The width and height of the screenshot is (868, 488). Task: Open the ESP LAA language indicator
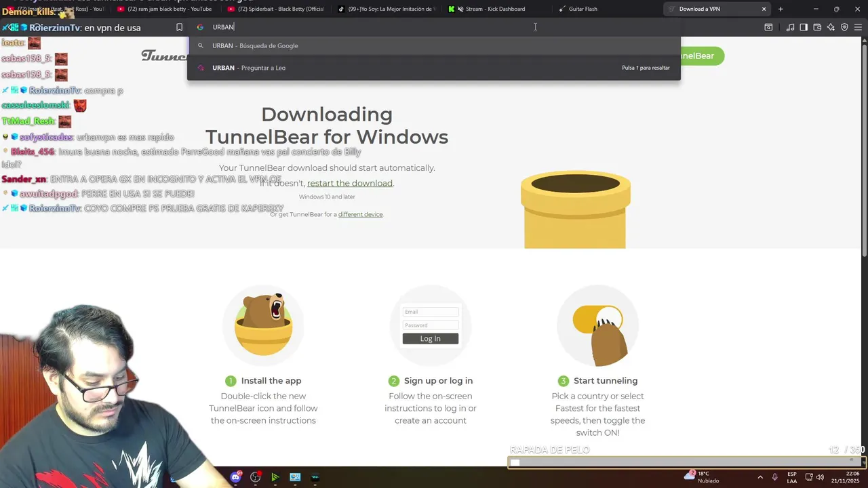point(792,477)
